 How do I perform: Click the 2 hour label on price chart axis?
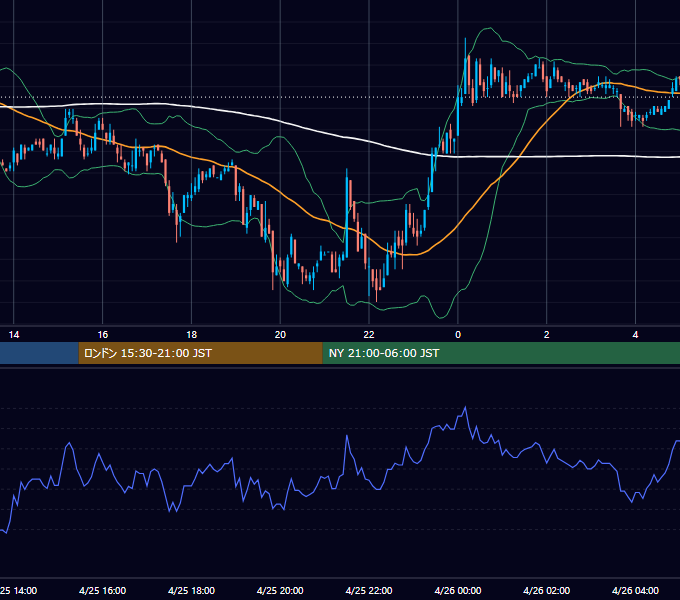(546, 335)
